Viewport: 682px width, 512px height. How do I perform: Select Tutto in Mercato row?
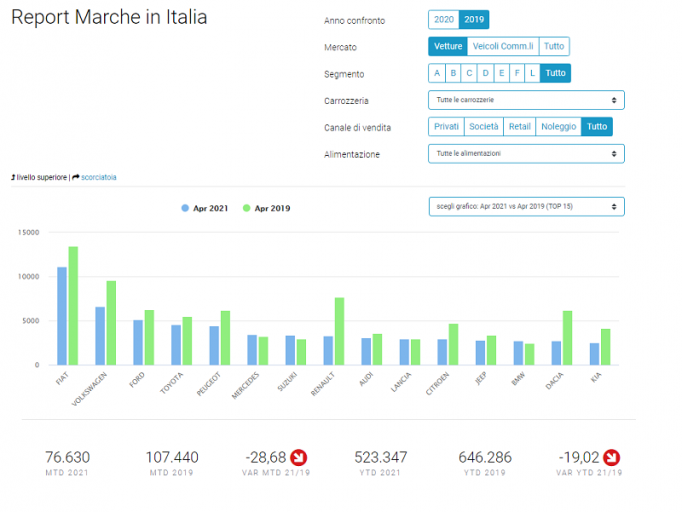pyautogui.click(x=554, y=46)
